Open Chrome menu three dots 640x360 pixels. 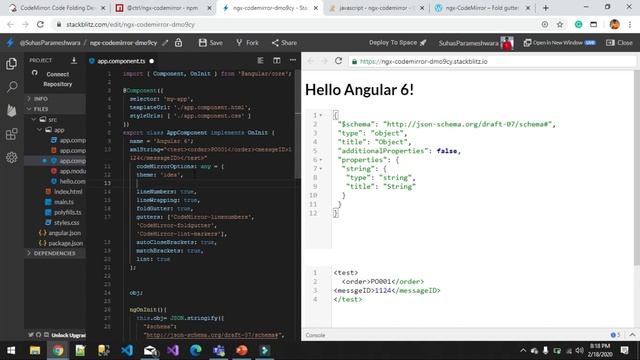(x=630, y=24)
